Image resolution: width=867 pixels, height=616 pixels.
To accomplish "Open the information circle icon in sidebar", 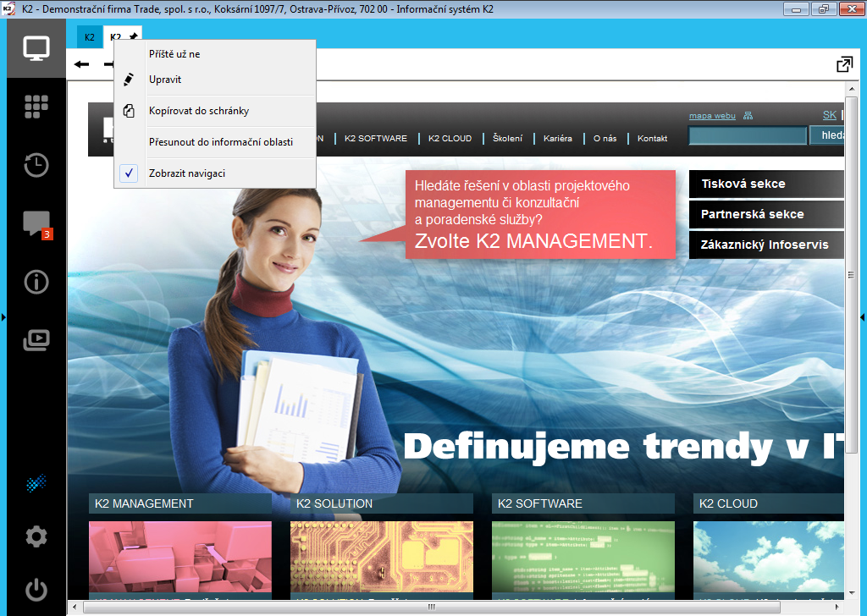I will (36, 282).
